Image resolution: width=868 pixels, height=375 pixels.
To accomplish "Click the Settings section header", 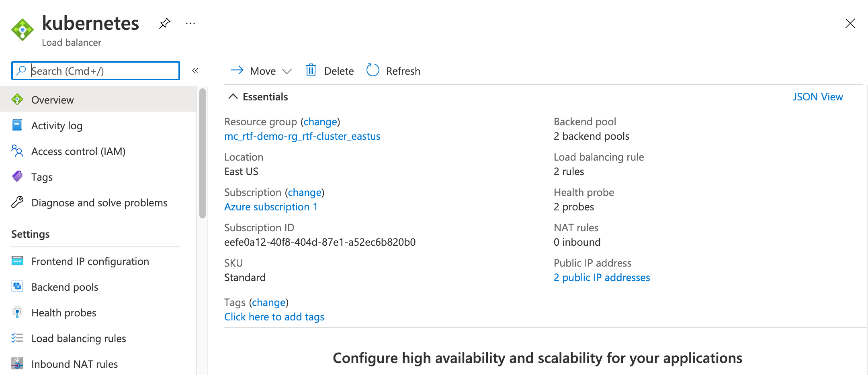I will point(31,234).
